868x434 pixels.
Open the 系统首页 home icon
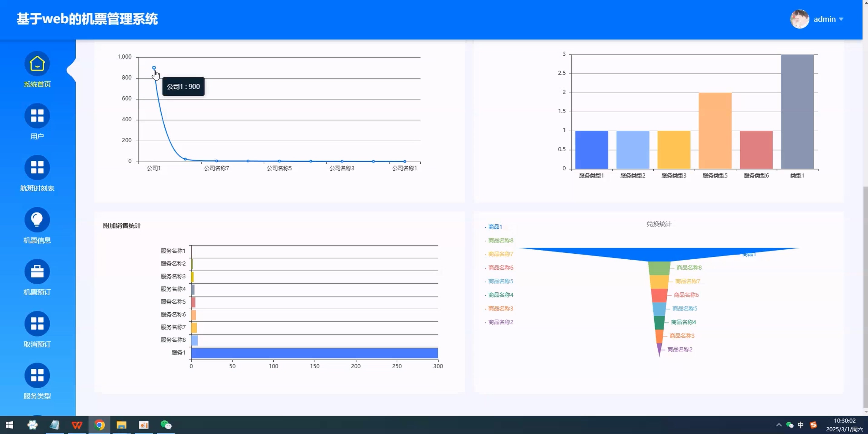[x=37, y=64]
